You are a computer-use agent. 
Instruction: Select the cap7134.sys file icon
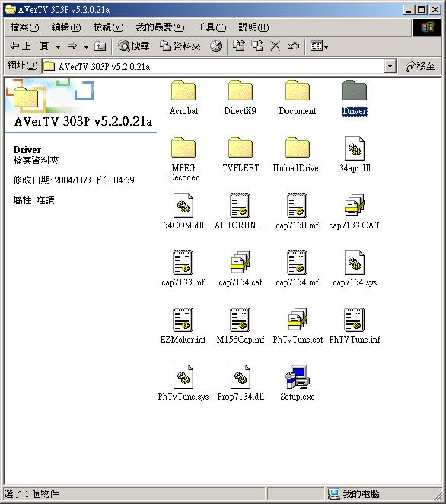pyautogui.click(x=355, y=263)
